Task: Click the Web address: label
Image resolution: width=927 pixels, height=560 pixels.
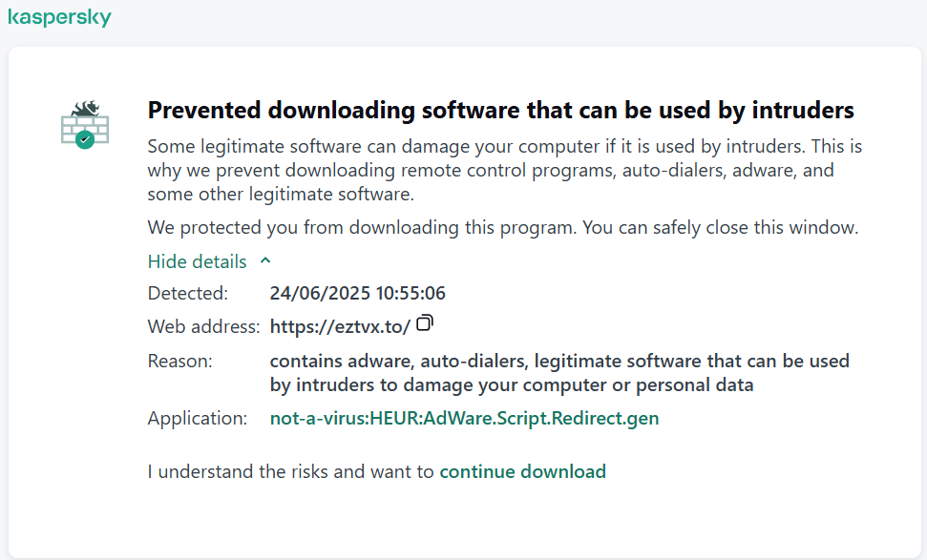Action: pos(203,326)
